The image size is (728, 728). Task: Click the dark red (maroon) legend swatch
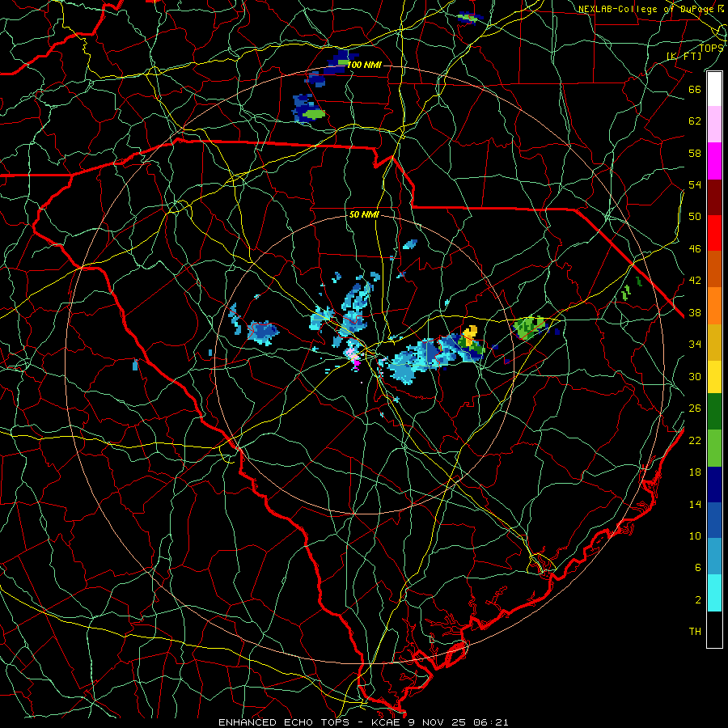click(714, 197)
